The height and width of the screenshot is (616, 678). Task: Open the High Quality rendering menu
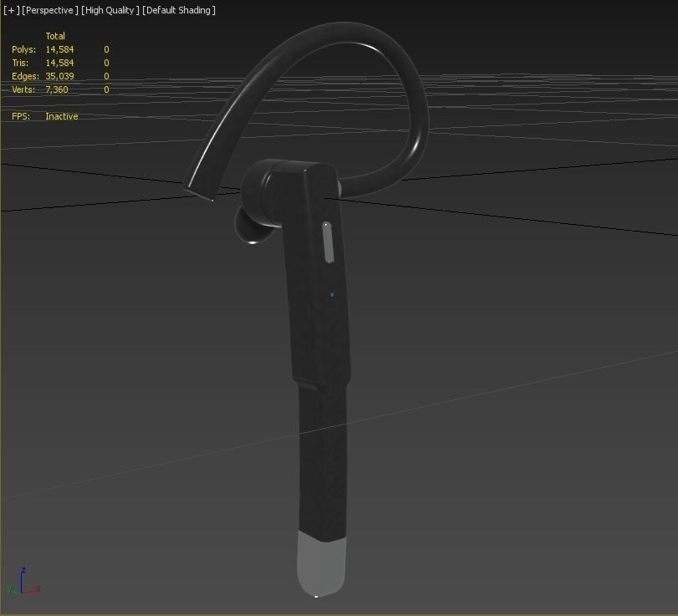pyautogui.click(x=110, y=10)
